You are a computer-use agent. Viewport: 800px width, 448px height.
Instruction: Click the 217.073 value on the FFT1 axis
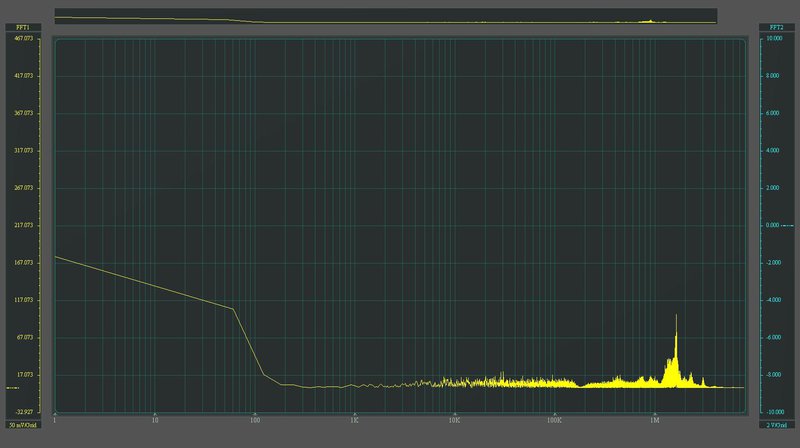tap(23, 225)
